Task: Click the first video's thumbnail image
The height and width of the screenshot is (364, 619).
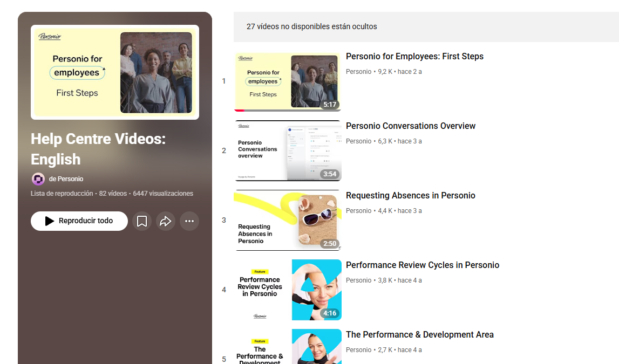Action: coord(288,81)
